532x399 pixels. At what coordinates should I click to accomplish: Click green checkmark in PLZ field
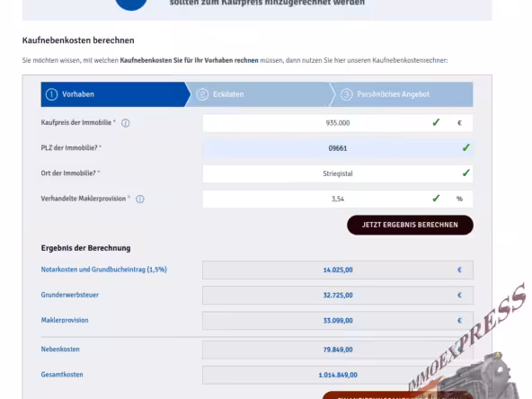click(x=465, y=147)
